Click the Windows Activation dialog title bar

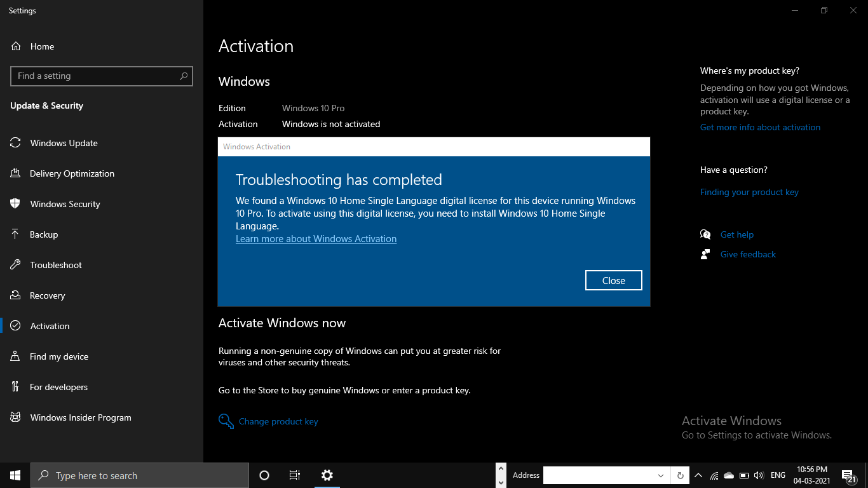(x=434, y=147)
